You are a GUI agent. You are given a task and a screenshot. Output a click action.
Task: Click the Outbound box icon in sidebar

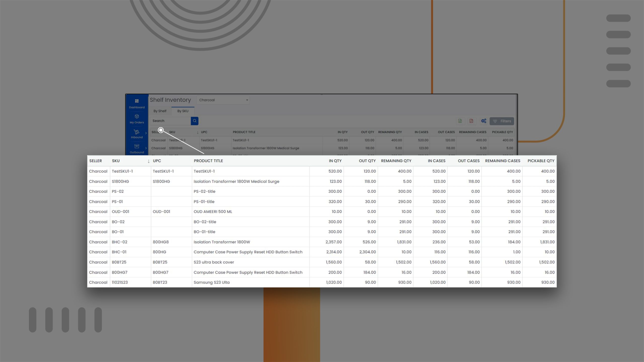click(x=137, y=147)
